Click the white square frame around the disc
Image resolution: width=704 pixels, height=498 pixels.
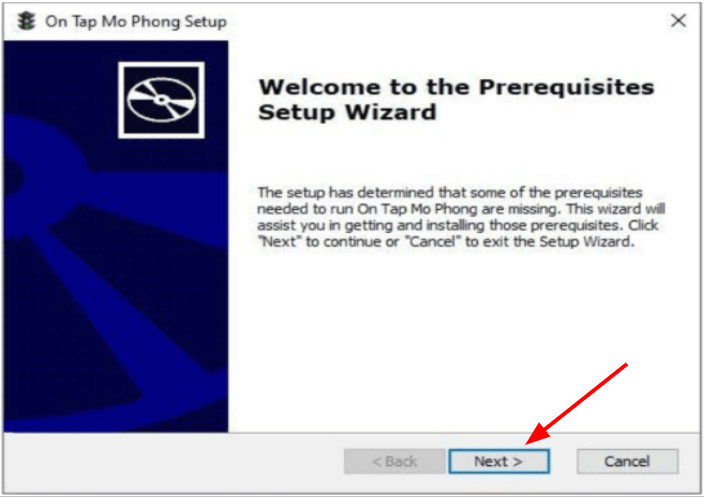(x=161, y=100)
